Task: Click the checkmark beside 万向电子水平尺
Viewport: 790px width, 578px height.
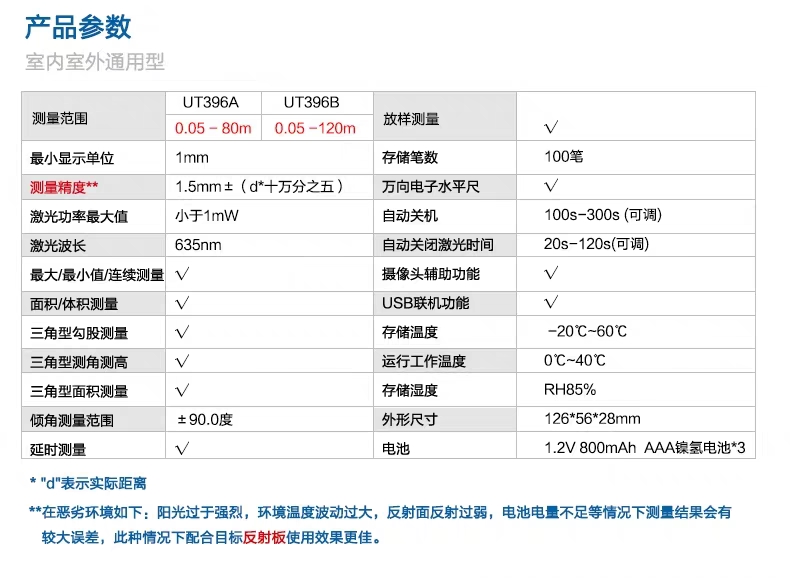Action: click(551, 185)
